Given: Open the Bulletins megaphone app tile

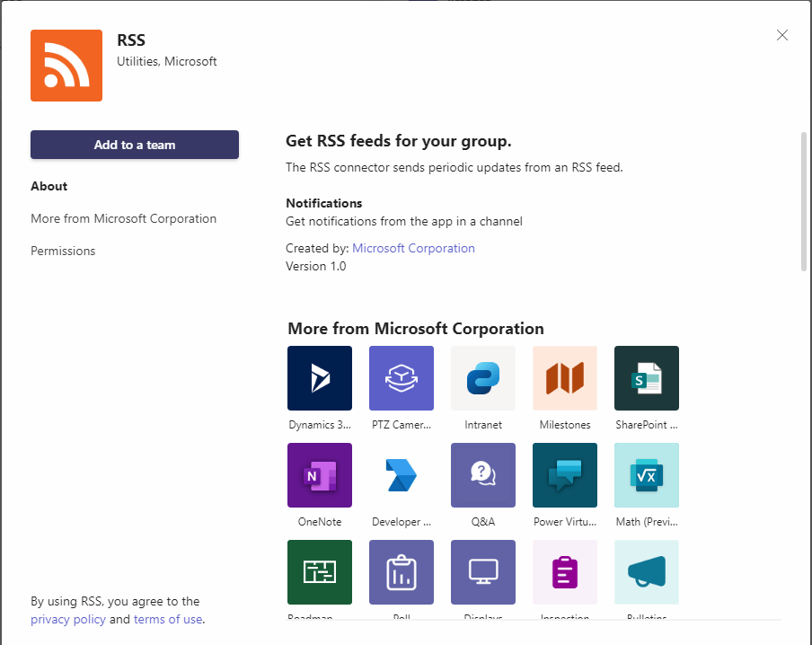Looking at the screenshot, I should 647,572.
